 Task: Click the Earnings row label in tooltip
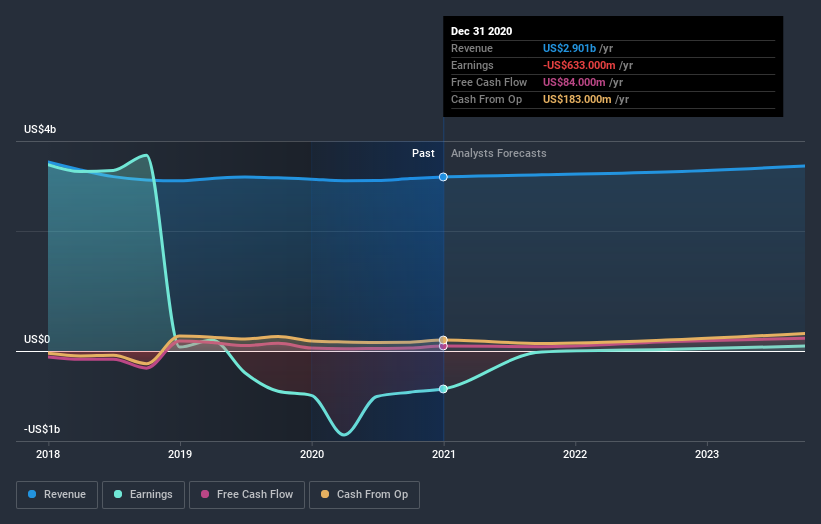coord(472,65)
